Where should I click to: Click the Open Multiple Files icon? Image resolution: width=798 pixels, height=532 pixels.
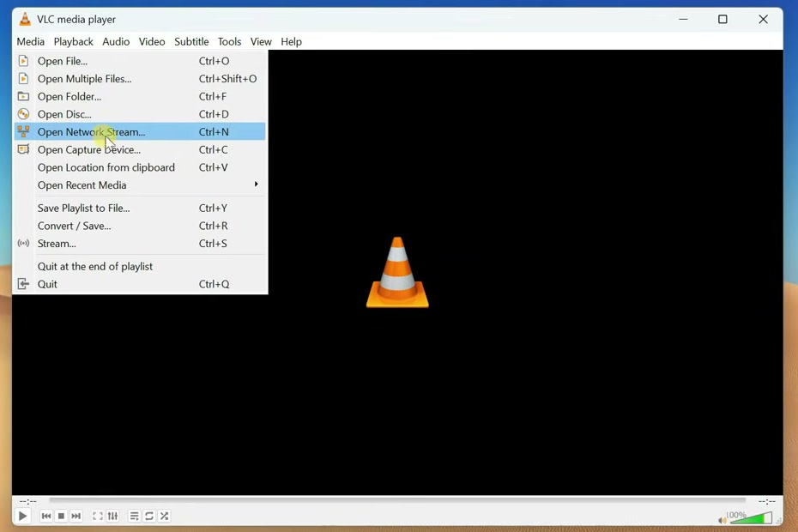pos(23,78)
